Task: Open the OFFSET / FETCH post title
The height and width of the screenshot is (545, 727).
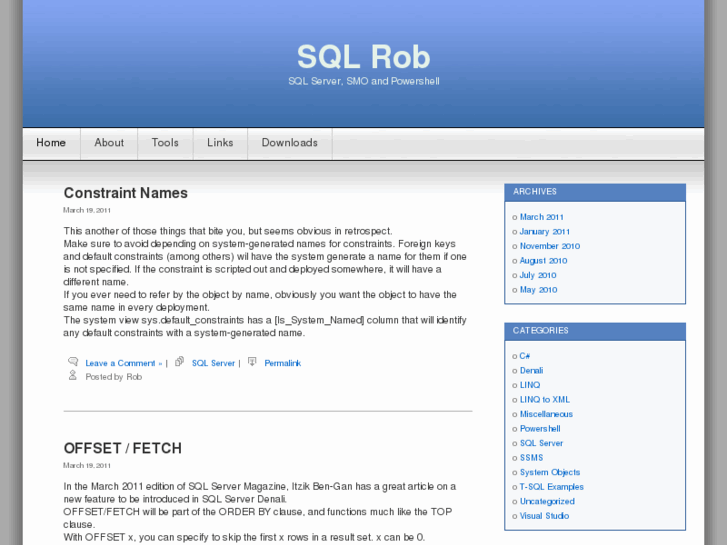Action: [x=123, y=449]
